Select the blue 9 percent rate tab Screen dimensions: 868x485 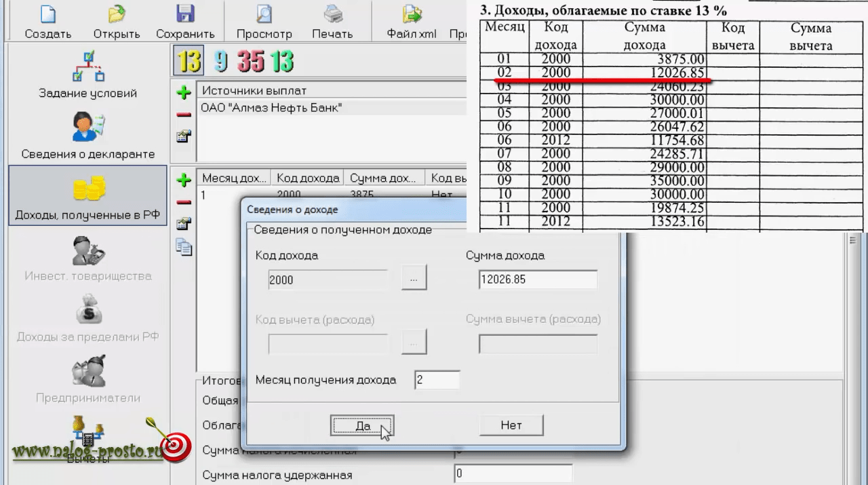click(220, 62)
